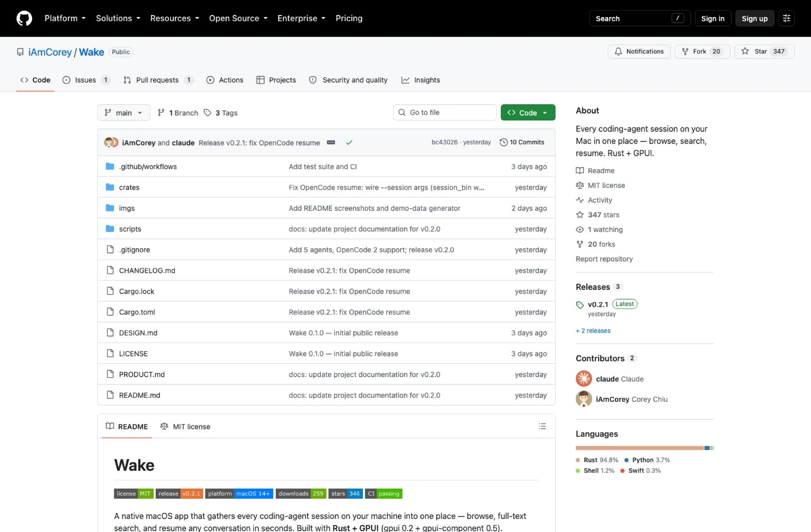This screenshot has height=532, width=811.
Task: Expand the Open Source menu
Action: [x=238, y=18]
